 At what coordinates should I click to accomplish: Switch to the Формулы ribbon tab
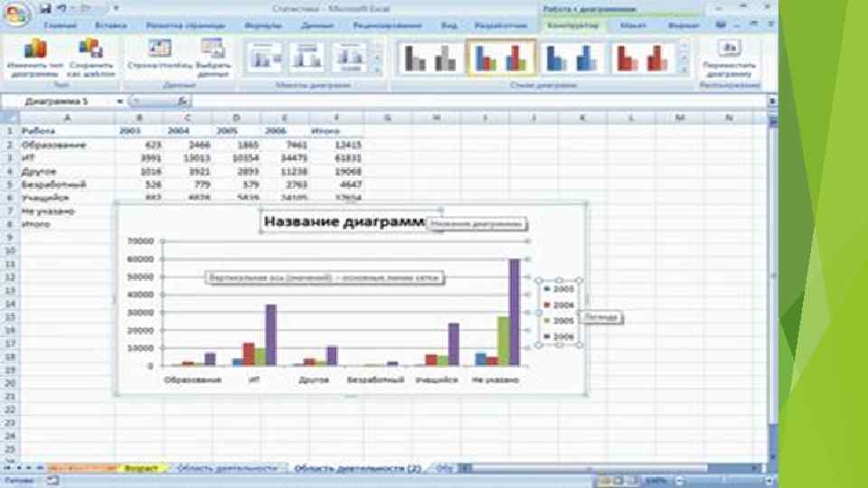[x=263, y=25]
